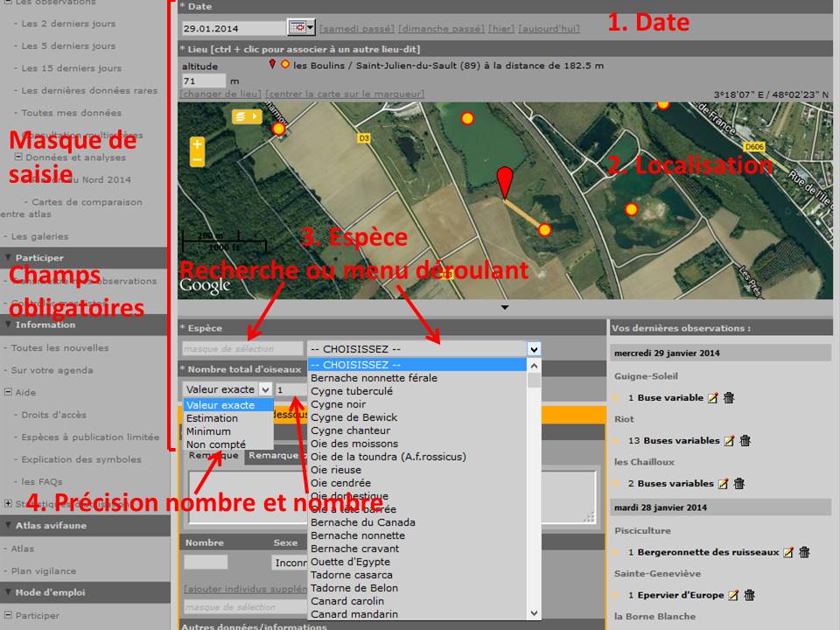Edit the 13 Buses variables observation
This screenshot has width=840, height=630.
[729, 441]
